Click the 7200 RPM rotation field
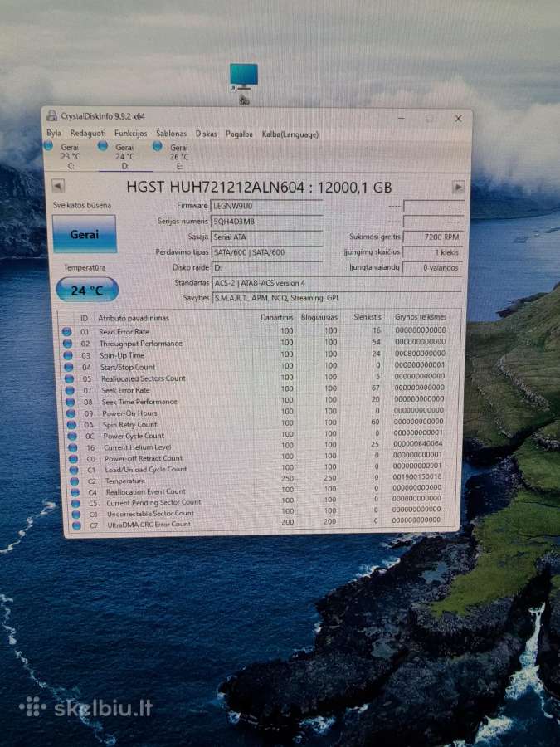560x747 pixels. coord(432,237)
